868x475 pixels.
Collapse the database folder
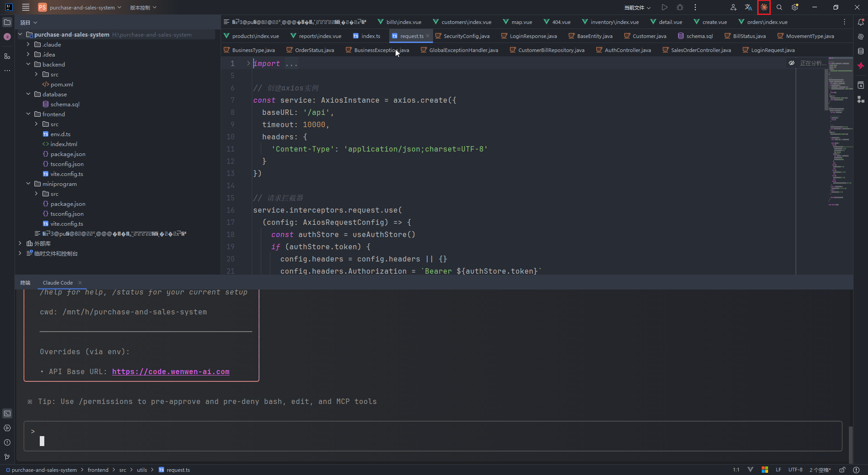click(x=28, y=94)
